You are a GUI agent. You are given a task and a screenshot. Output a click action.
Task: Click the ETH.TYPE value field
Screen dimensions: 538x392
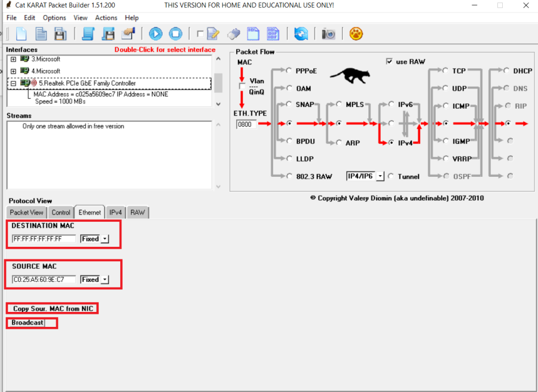coord(244,125)
